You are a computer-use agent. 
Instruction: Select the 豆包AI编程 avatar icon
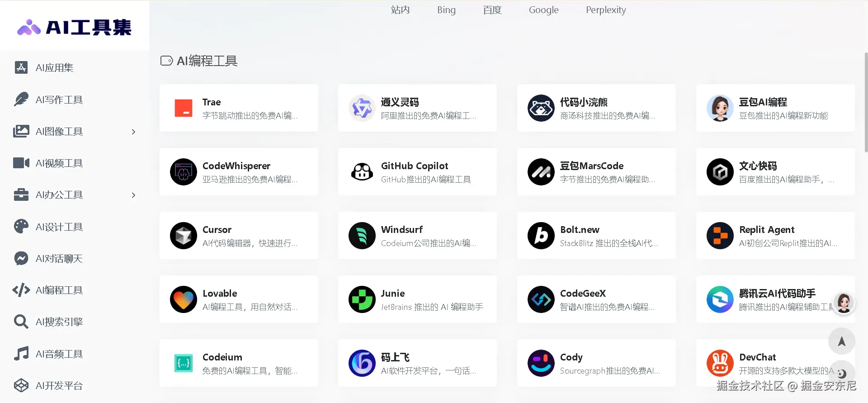click(720, 108)
